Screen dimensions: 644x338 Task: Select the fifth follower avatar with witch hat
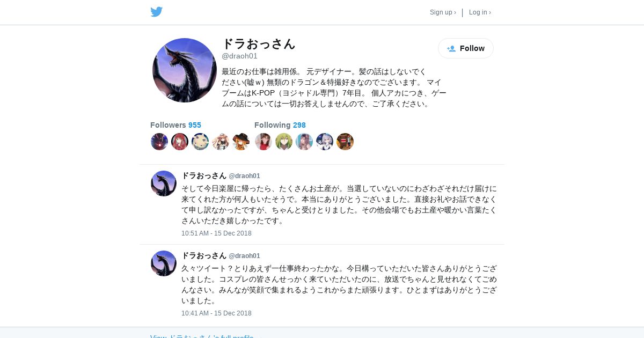pyautogui.click(x=241, y=142)
